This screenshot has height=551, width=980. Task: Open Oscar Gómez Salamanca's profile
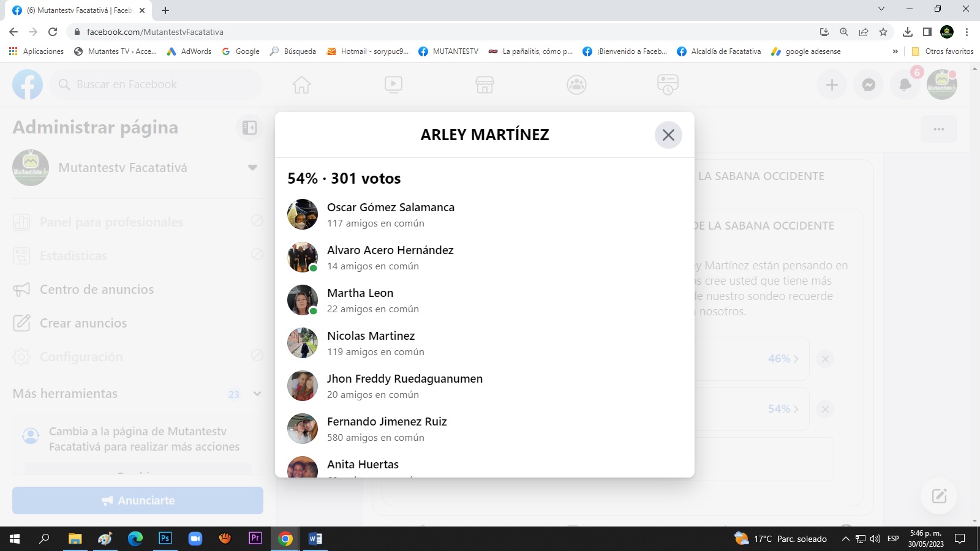(x=390, y=208)
